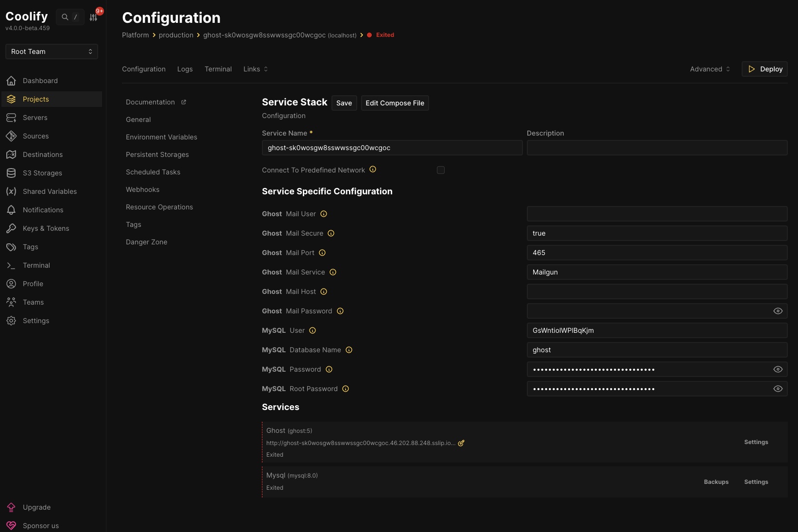Screen dimensions: 798x532
Task: Click the edit pencil icon beside Ghost URL
Action: coord(461,443)
